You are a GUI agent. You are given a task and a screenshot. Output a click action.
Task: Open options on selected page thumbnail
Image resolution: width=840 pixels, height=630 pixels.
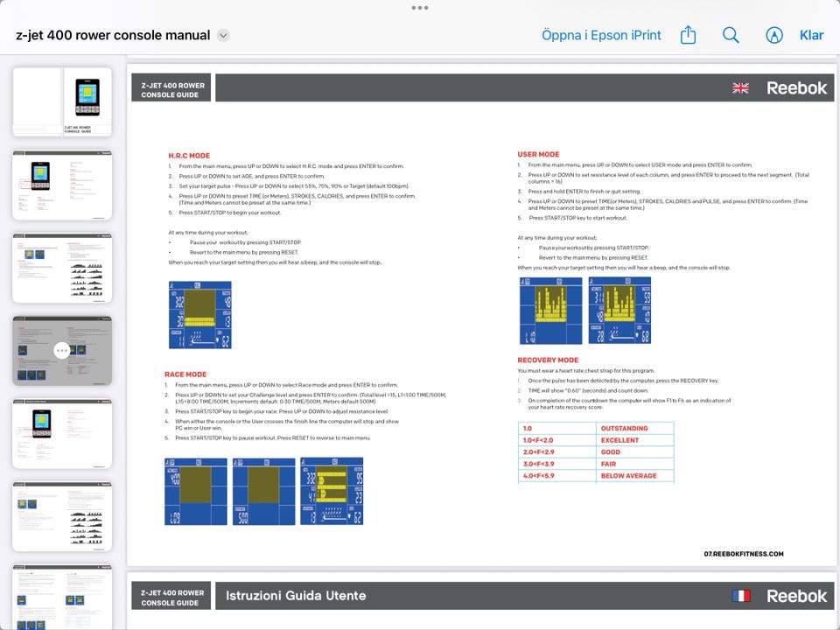(x=62, y=350)
